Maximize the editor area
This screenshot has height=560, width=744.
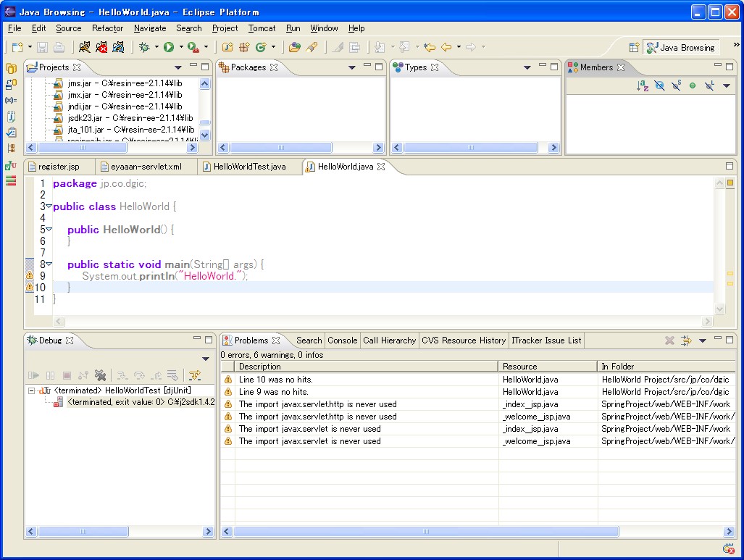[x=730, y=166]
